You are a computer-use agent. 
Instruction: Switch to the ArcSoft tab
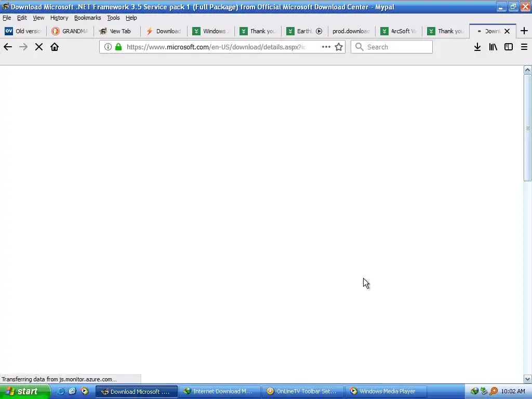397,31
